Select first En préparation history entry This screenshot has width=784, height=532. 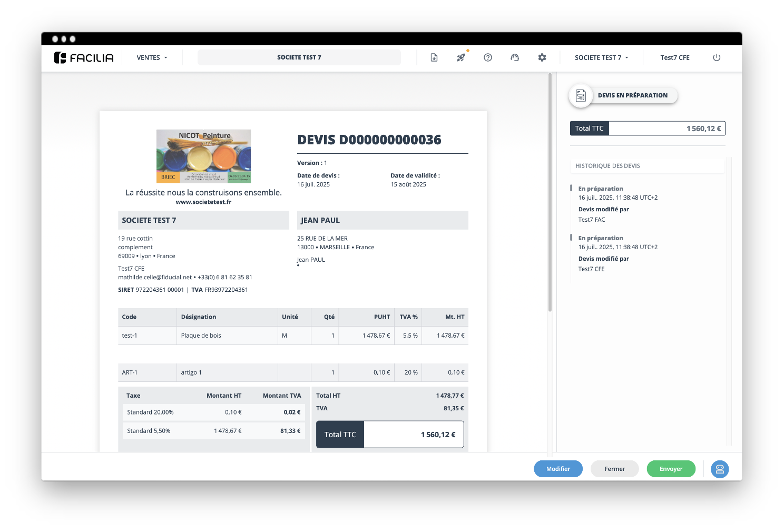[601, 189]
